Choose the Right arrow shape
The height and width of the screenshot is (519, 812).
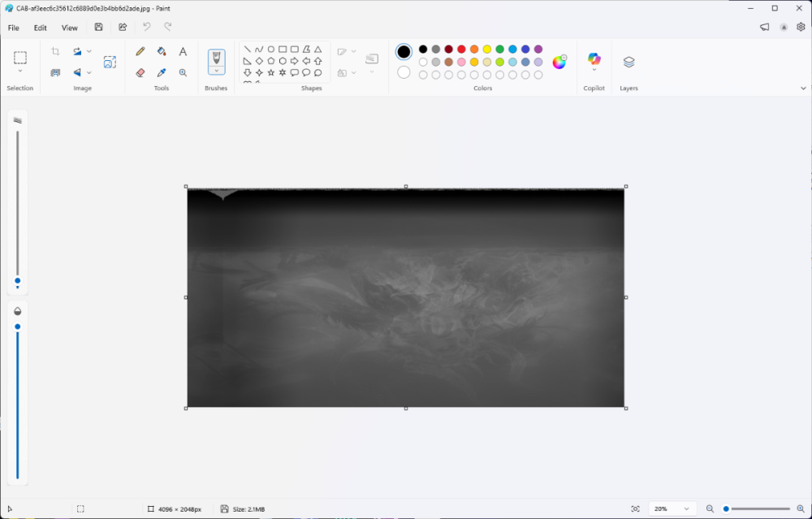294,61
